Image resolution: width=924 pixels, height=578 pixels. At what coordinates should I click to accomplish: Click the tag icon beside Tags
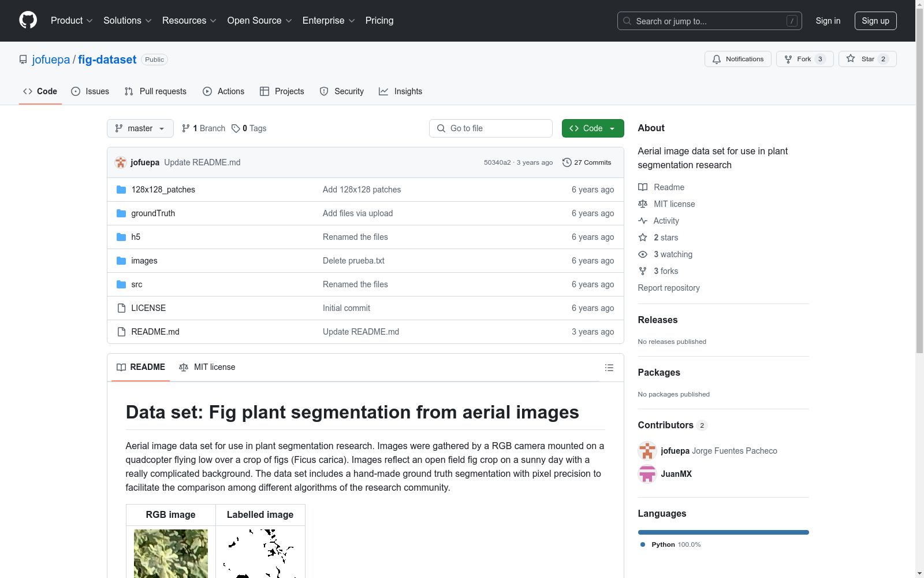(236, 128)
